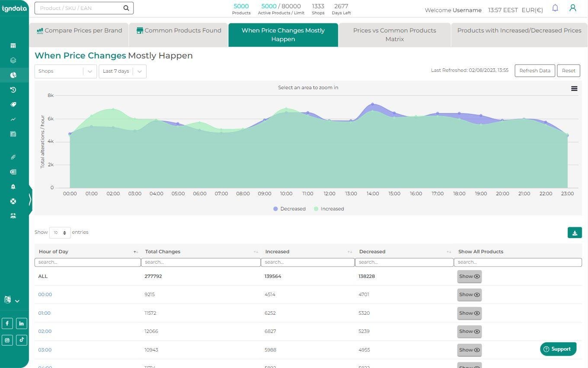Screen dimensions: 588x368
Task: Open the chart hamburger menu
Action: click(574, 89)
